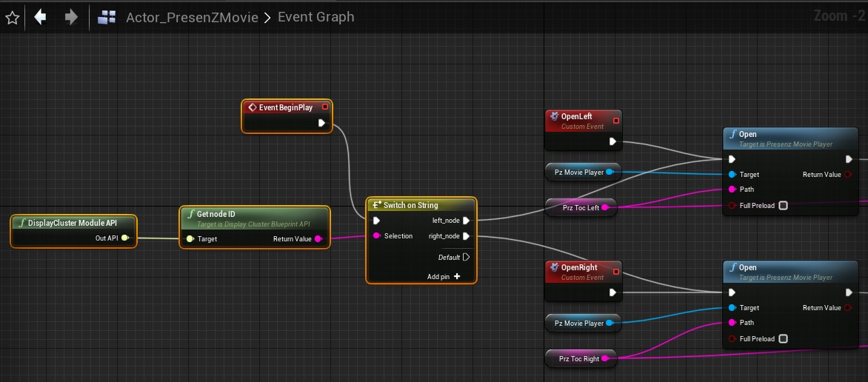Select the OpenRight custom event node
This screenshot has width=868, height=382.
pyautogui.click(x=583, y=281)
